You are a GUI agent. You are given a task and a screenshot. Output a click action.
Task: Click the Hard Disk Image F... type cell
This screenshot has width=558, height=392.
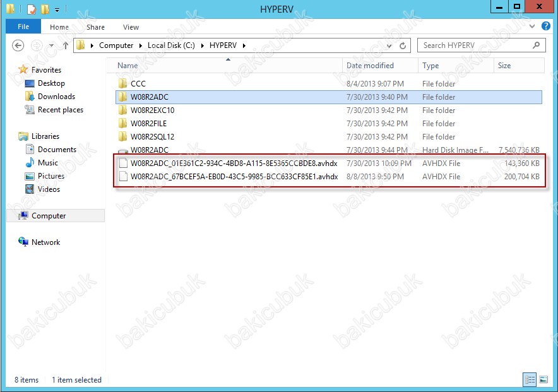[x=455, y=150]
